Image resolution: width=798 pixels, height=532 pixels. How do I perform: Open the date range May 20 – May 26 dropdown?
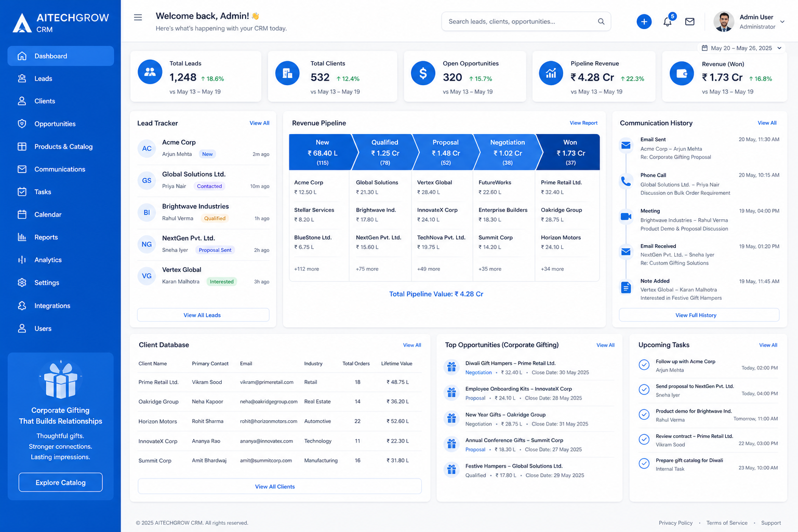coord(741,48)
